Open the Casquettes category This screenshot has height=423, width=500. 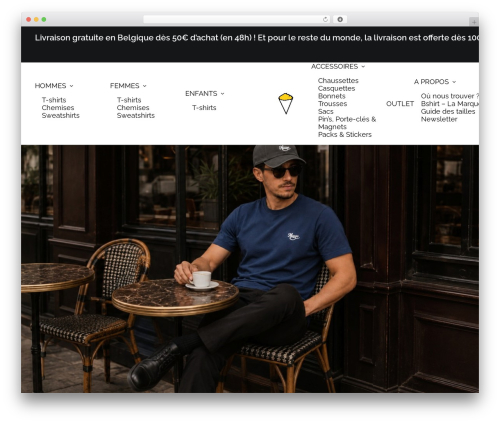tap(337, 88)
